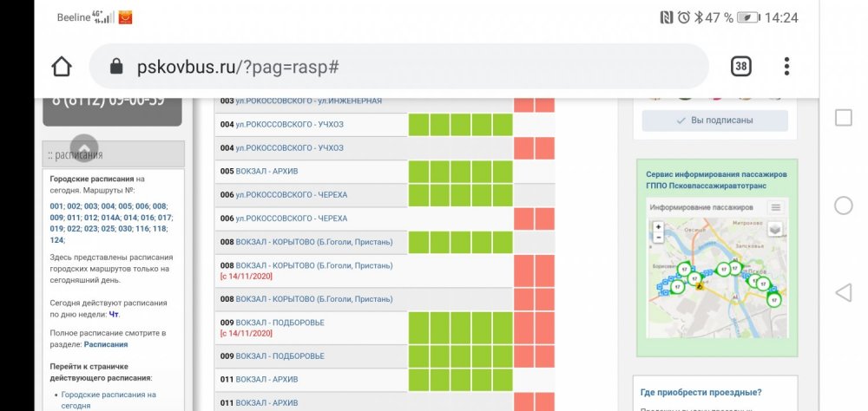
Task: Open route 002 link in sidebar
Action: pyautogui.click(x=74, y=206)
